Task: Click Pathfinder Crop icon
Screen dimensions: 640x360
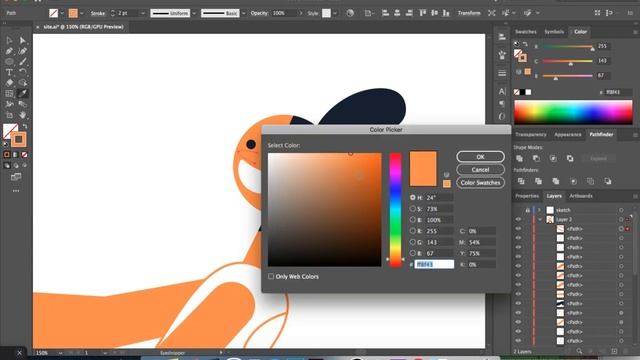Action: [x=573, y=181]
